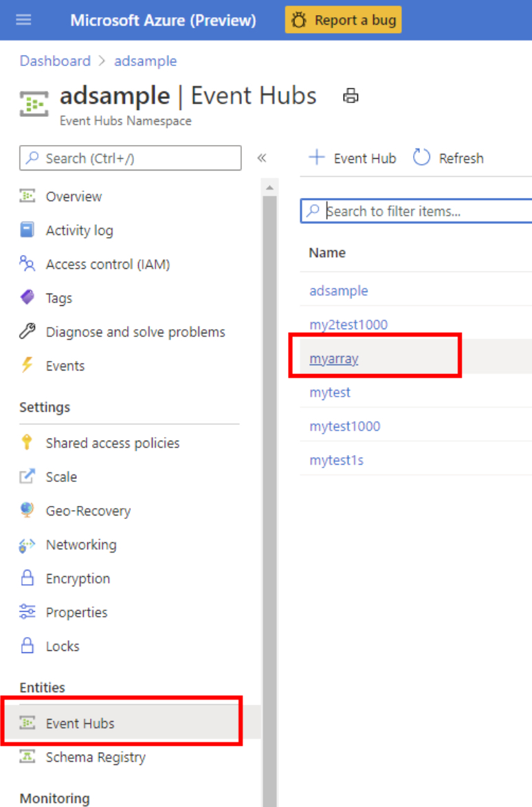
Task: Collapse the sidebar with double chevron
Action: (261, 158)
